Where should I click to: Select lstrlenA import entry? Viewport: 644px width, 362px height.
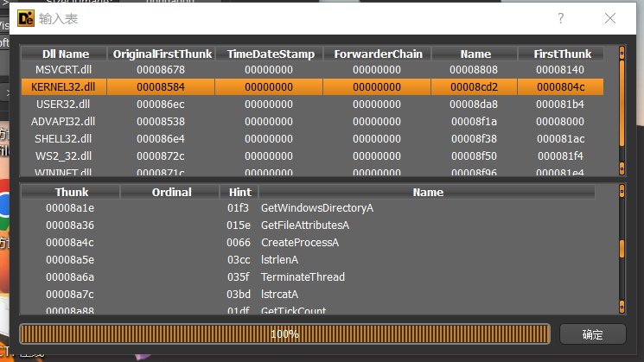[308, 260]
